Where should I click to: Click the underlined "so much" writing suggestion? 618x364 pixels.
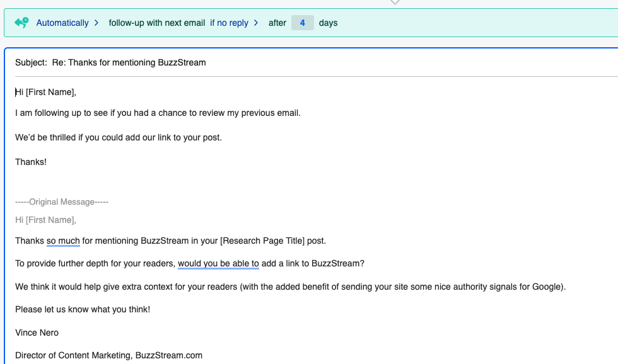coord(63,241)
